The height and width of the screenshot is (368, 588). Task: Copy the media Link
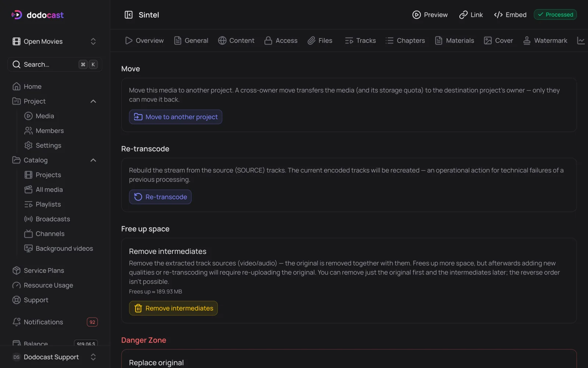pos(471,15)
